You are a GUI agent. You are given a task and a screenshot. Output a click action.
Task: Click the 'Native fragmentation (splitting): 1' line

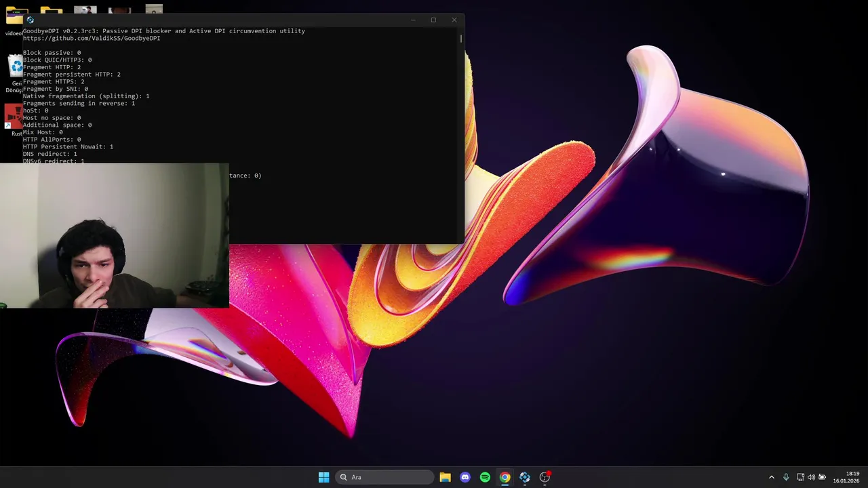click(86, 96)
